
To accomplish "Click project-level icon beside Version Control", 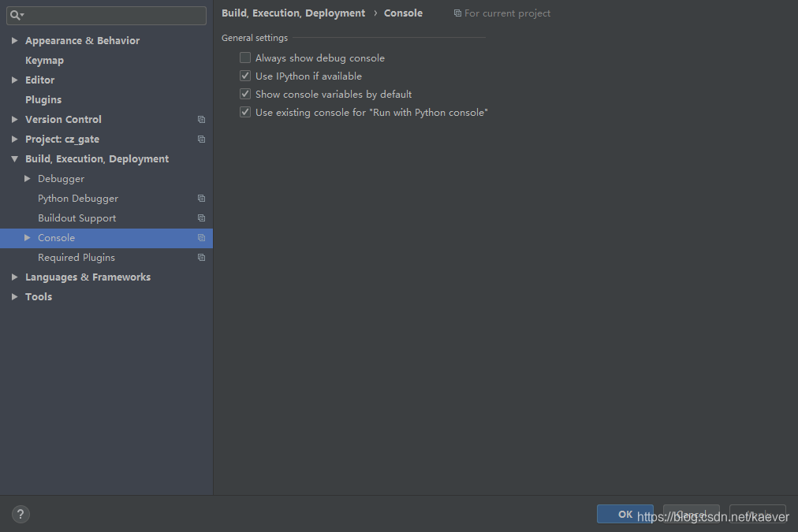I will 202,120.
